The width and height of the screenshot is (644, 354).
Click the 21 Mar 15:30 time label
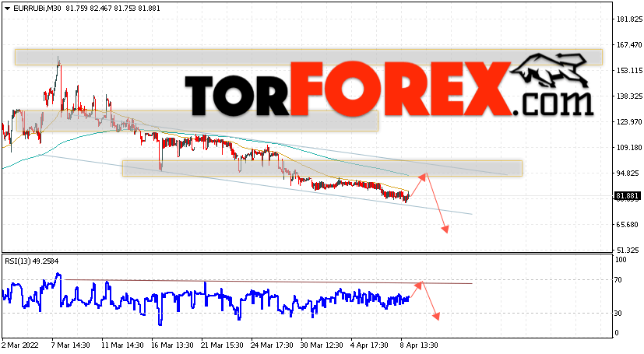coord(222,345)
